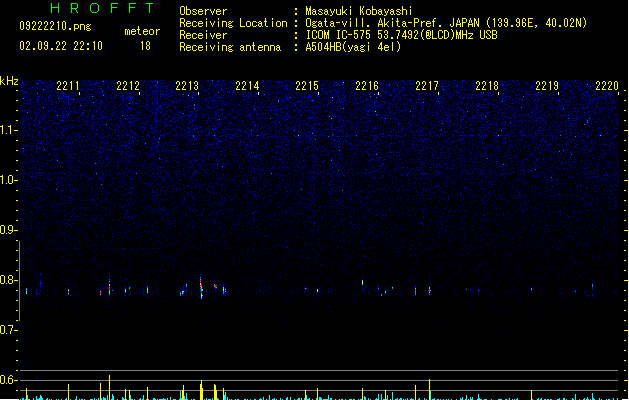Click time marker 2220
629x400 pixels.
pos(607,86)
